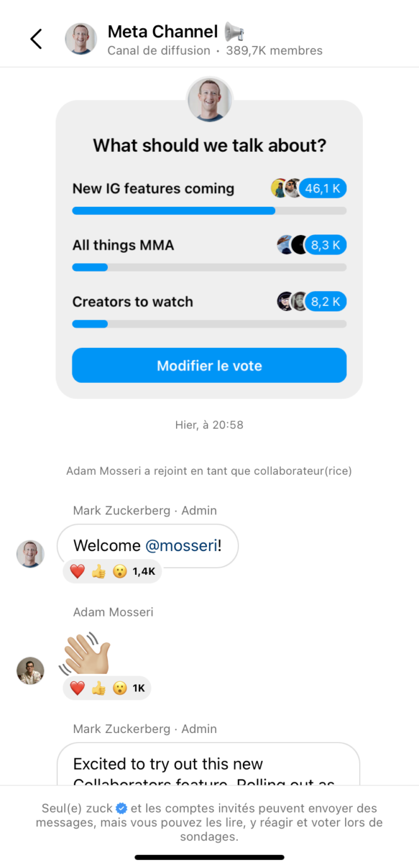This screenshot has width=419, height=868.
Task: Tap the verified badge next to zuck
Action: coord(123,806)
